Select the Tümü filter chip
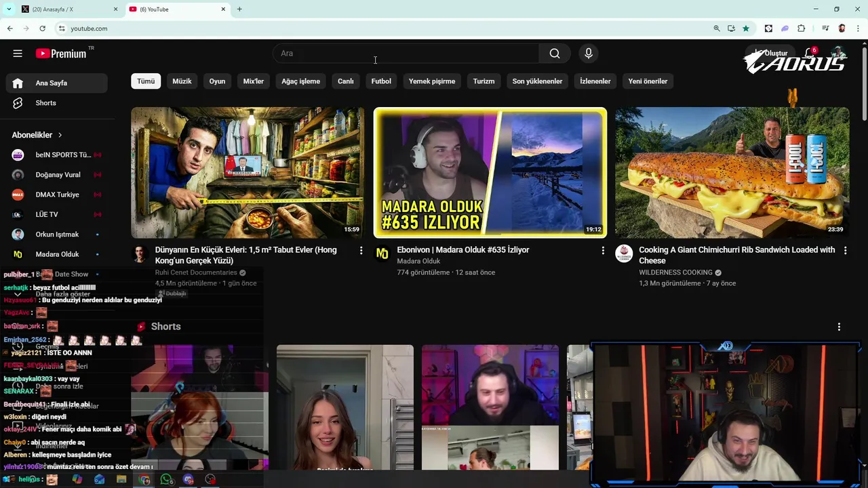 146,81
